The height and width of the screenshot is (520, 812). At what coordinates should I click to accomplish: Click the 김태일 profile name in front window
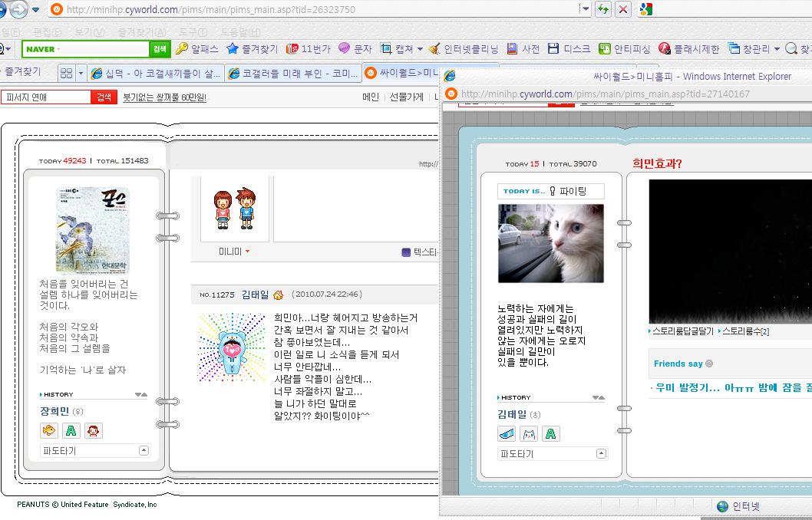512,414
